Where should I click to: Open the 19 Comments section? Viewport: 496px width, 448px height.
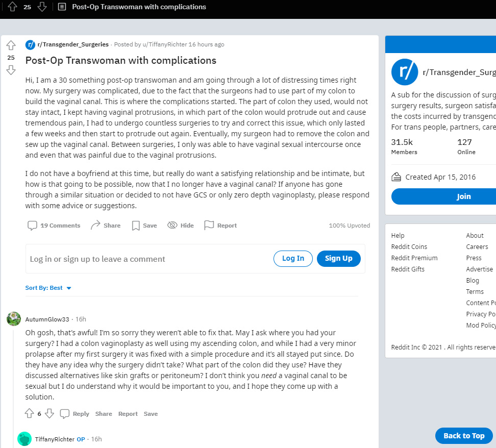pyautogui.click(x=54, y=226)
